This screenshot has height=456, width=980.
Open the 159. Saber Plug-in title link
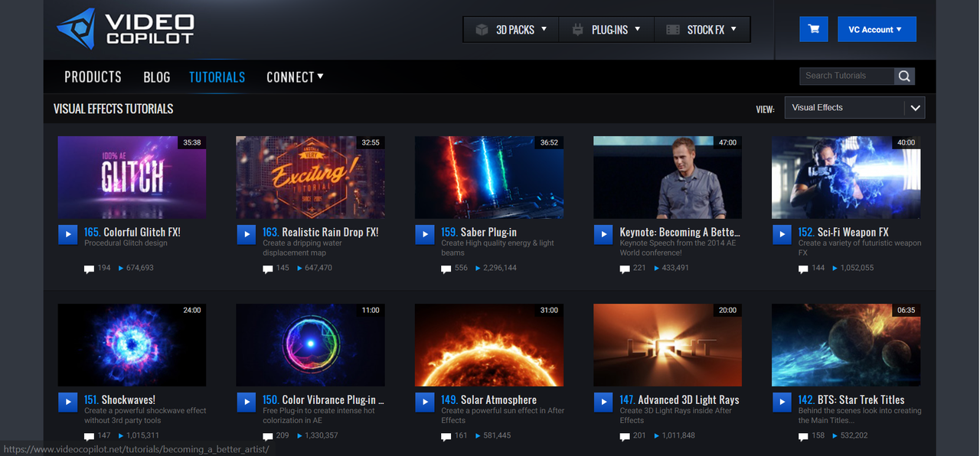coord(479,232)
